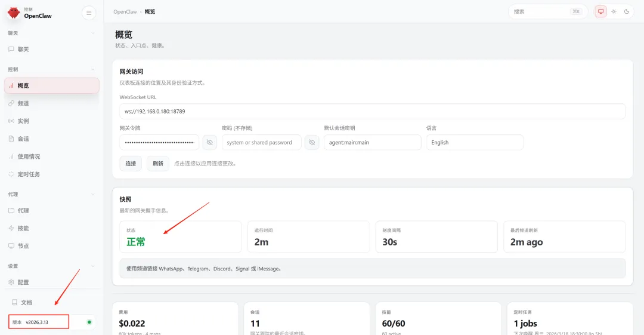Image resolution: width=644 pixels, height=335 pixels.
Task: Focus the 搜索 search box
Action: click(548, 11)
